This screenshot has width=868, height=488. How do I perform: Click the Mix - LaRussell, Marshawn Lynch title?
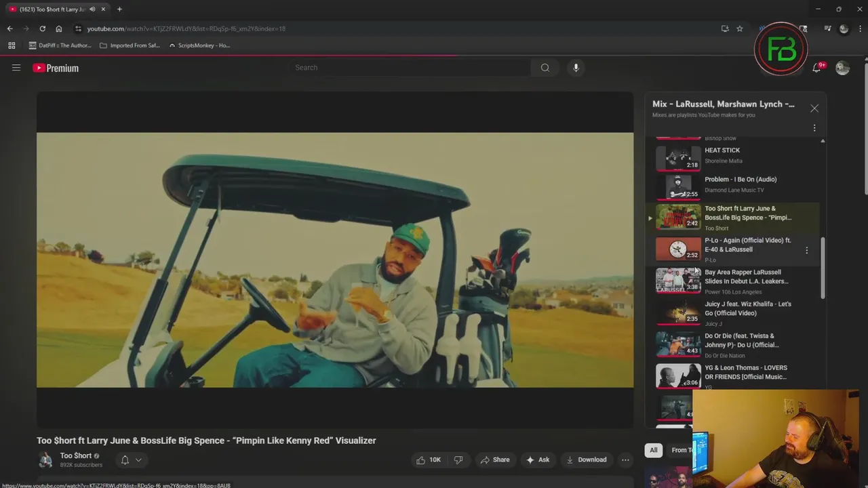(x=724, y=104)
